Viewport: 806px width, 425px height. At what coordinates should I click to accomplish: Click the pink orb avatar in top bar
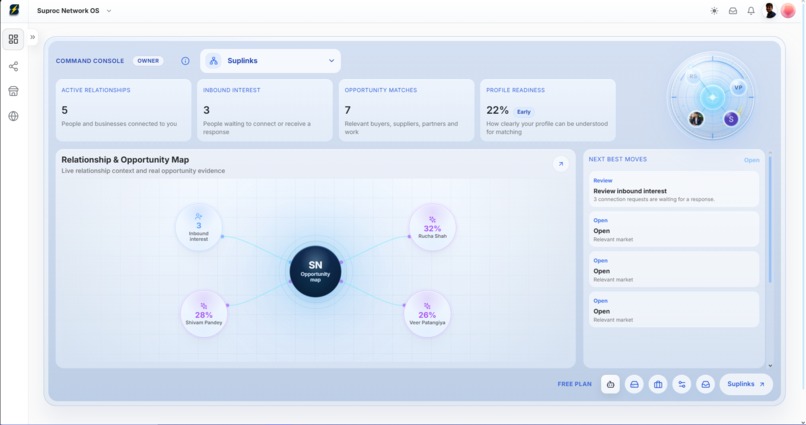point(787,11)
